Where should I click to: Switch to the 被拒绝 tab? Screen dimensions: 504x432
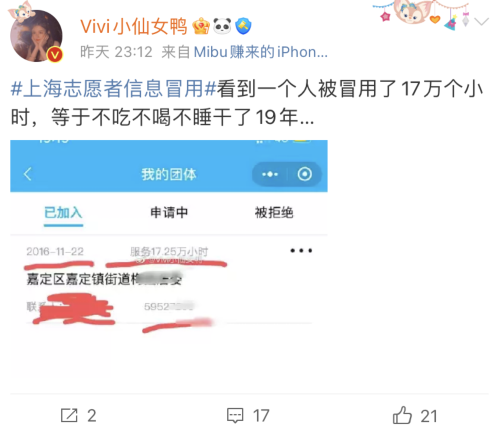[274, 213]
